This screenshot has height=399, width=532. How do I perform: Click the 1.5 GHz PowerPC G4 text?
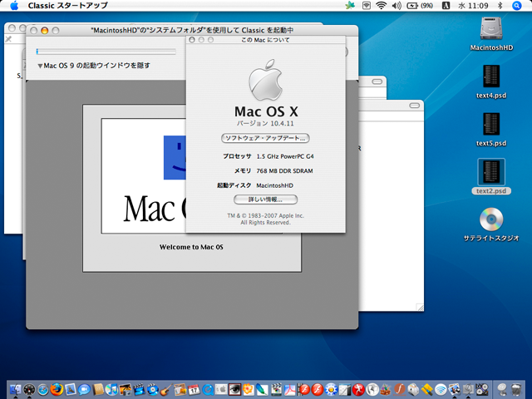(x=285, y=156)
